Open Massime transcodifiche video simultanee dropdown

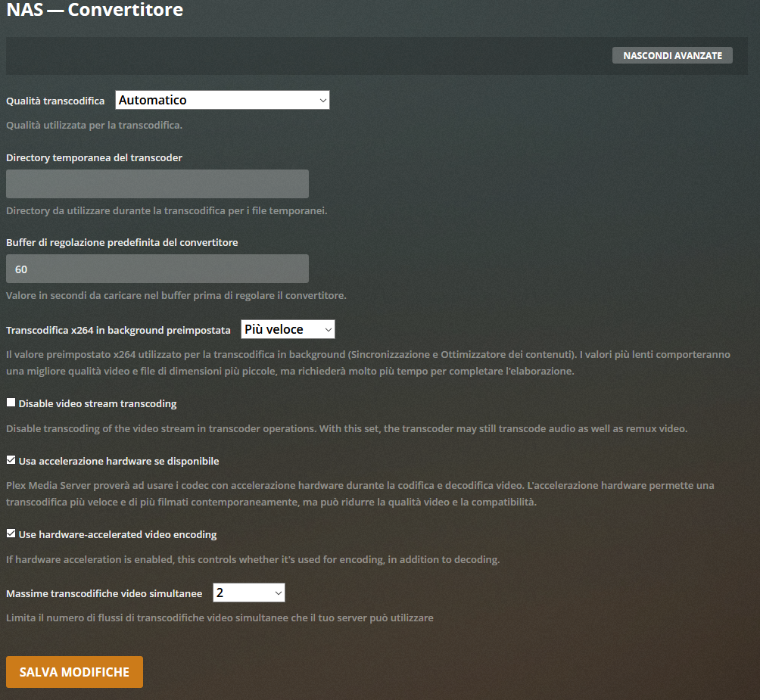tap(248, 593)
